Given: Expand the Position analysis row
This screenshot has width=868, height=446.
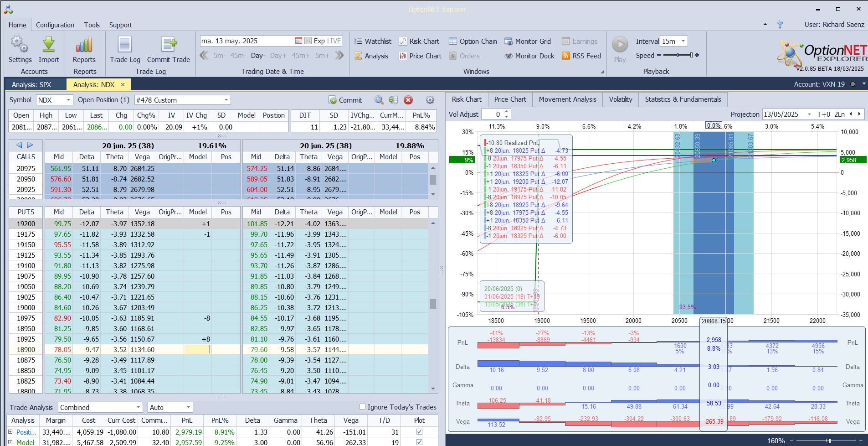Looking at the screenshot, I should pos(10,431).
